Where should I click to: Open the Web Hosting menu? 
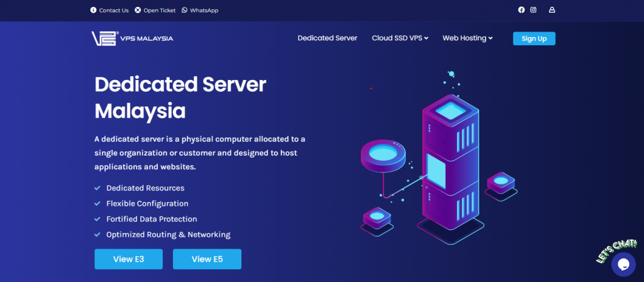click(467, 38)
